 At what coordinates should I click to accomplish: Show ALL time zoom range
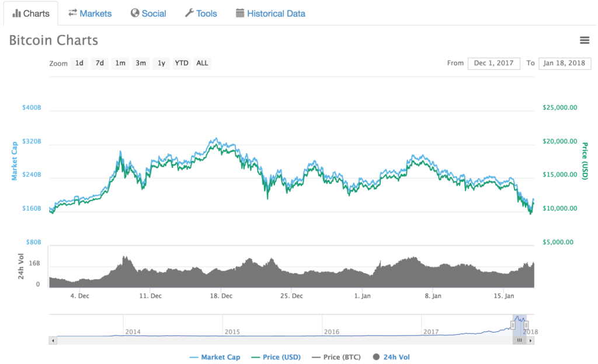click(x=202, y=63)
